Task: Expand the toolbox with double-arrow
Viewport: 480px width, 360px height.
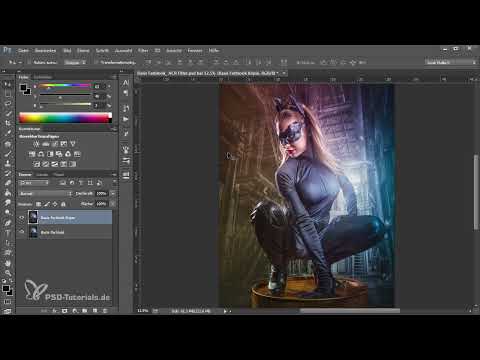Action: tap(4, 71)
